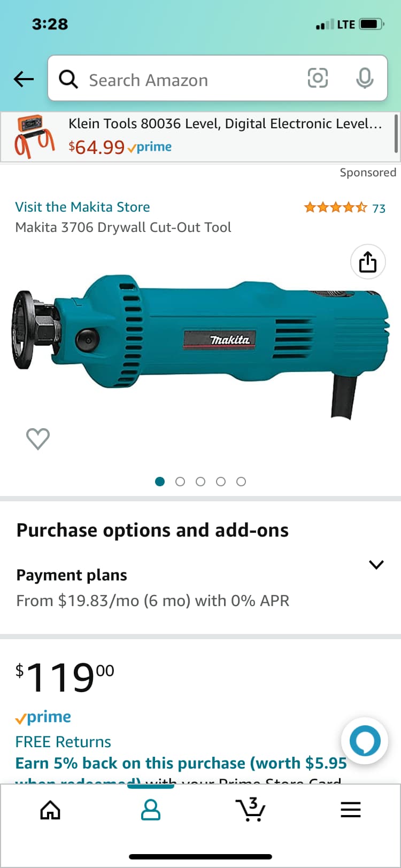Select the fifth image carousel dot

point(241,482)
